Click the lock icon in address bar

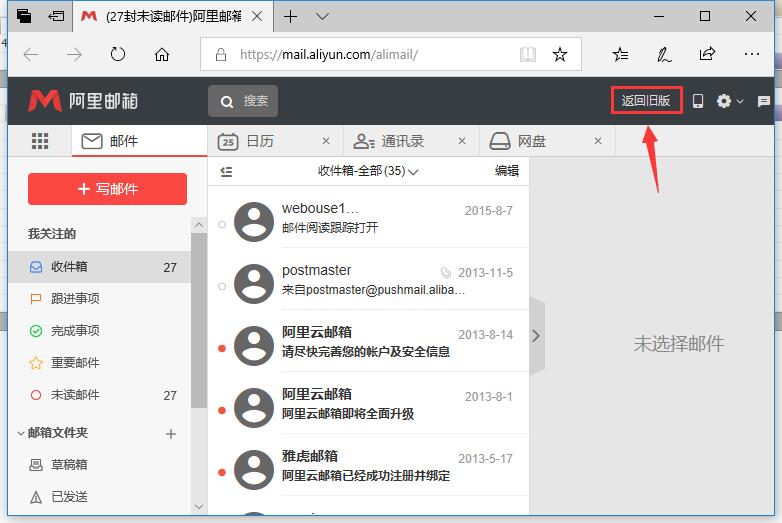pos(221,54)
